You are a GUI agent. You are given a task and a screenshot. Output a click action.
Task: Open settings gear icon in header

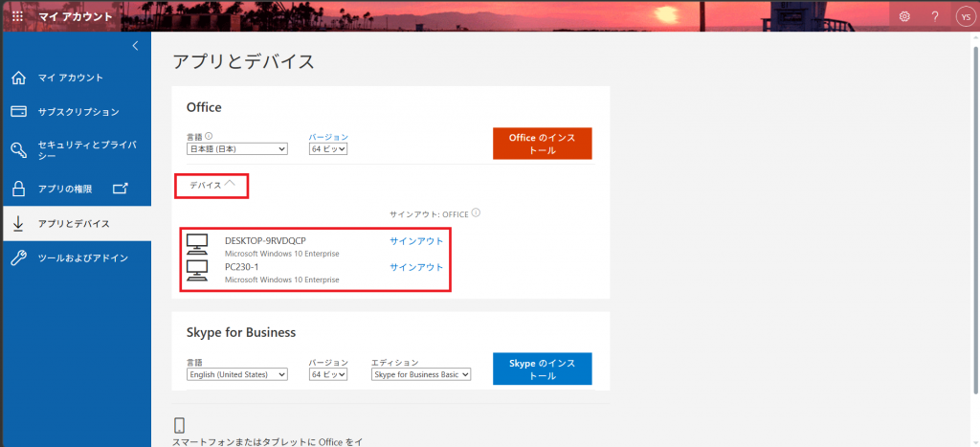904,16
